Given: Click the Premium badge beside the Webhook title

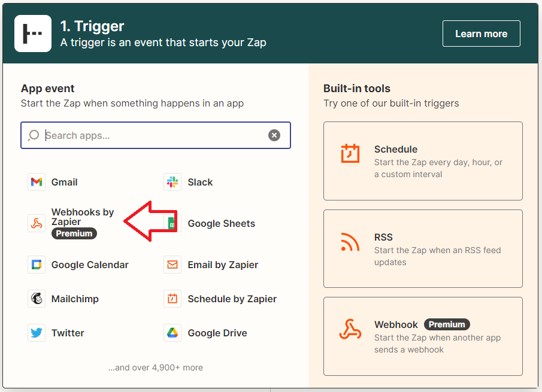Looking at the screenshot, I should click(x=447, y=324).
